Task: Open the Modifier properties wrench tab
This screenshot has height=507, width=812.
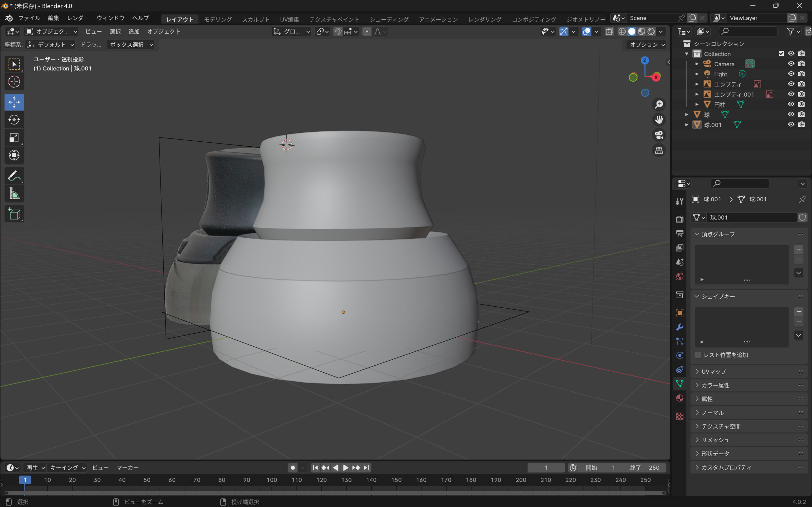Action: [680, 327]
